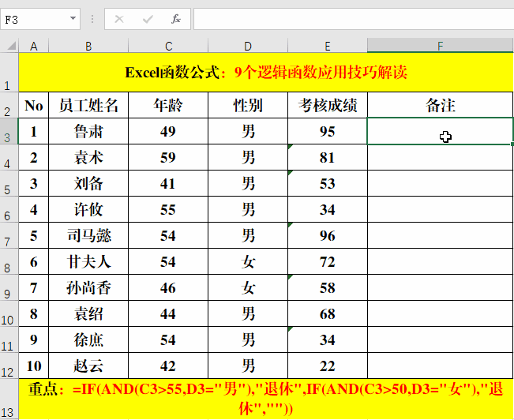Select the cell with name 甘夫人
514x420 pixels.
click(x=88, y=261)
